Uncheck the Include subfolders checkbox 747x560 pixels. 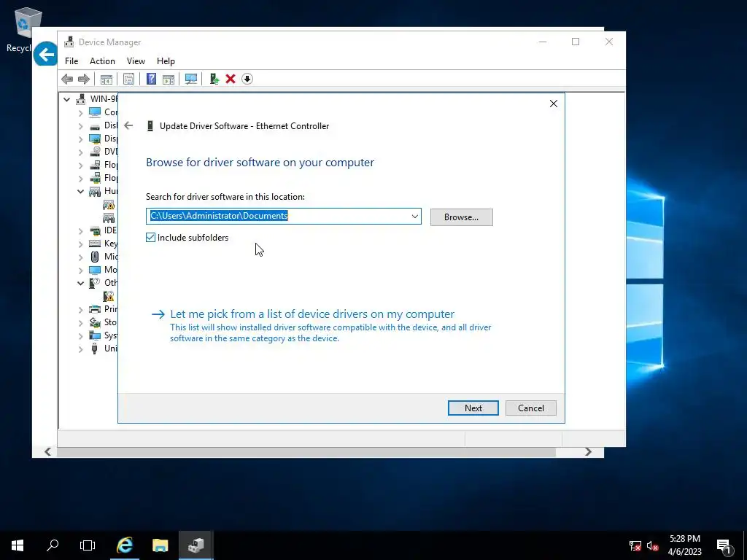(x=150, y=238)
